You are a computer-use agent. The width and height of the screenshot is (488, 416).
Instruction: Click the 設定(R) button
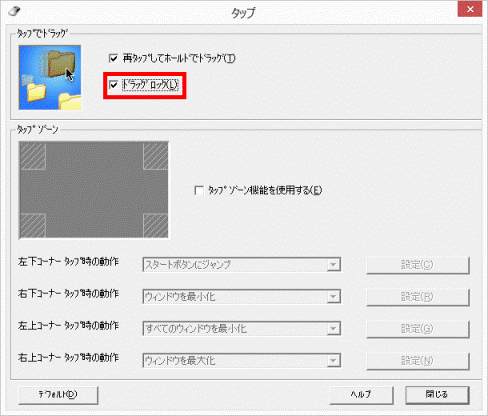pos(418,297)
